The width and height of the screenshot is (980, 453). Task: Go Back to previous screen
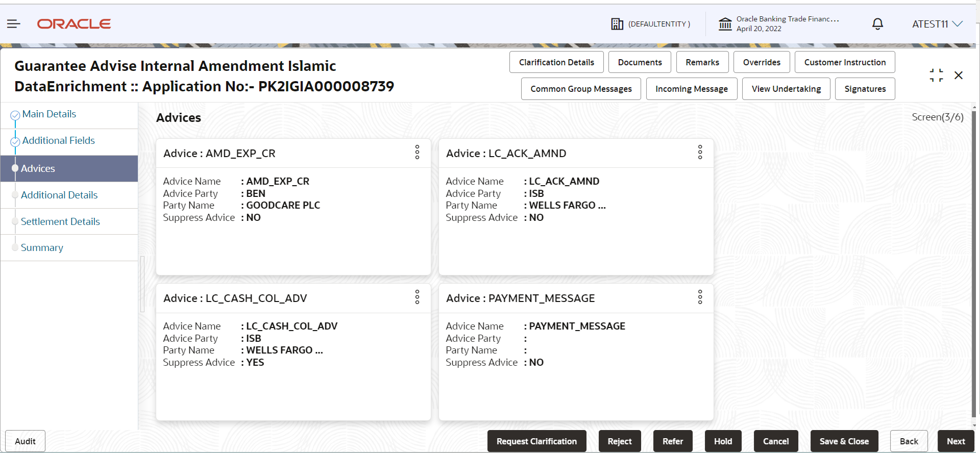coord(909,441)
